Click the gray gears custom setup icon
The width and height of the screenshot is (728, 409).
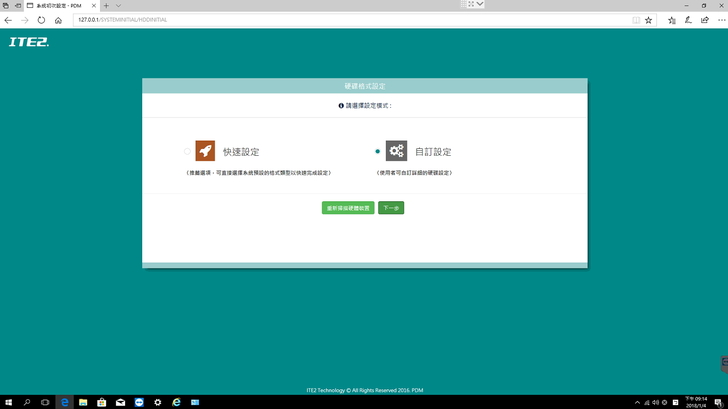tap(396, 151)
